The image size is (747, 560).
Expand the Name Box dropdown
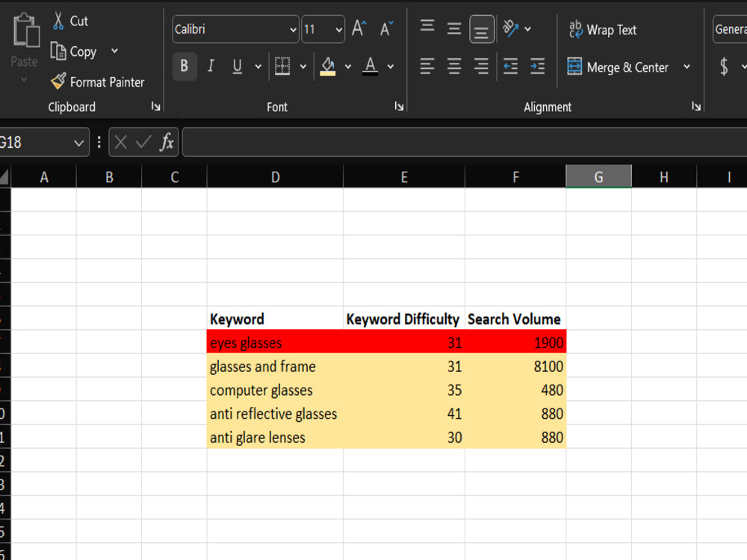coord(78,143)
